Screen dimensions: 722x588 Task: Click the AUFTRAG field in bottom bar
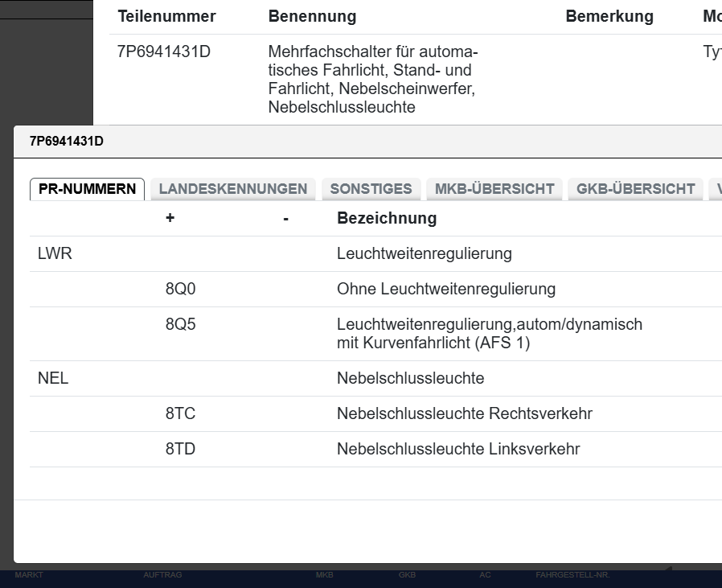162,576
